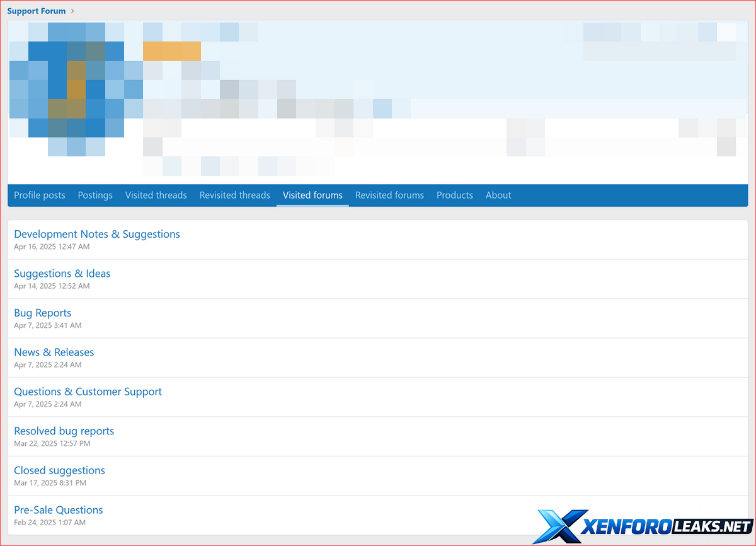Click the XenforoLeaks.net watermark logo
Viewport: 756px width, 546px height.
pos(643,526)
